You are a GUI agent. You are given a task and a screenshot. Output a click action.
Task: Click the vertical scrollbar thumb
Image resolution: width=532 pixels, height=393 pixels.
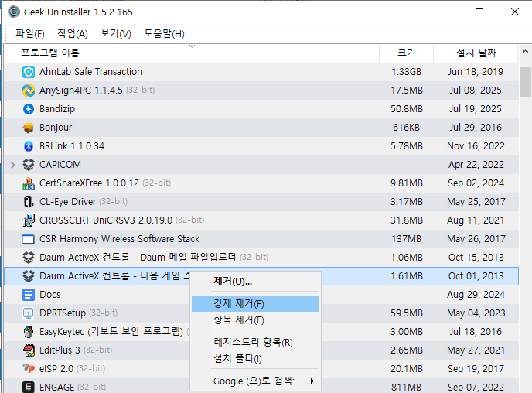[x=525, y=82]
